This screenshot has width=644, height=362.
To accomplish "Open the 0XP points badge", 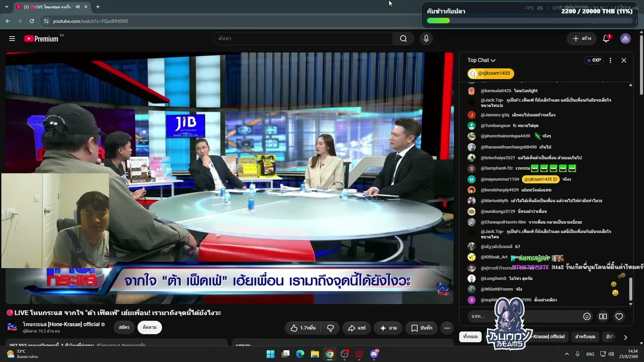I will 594,60.
